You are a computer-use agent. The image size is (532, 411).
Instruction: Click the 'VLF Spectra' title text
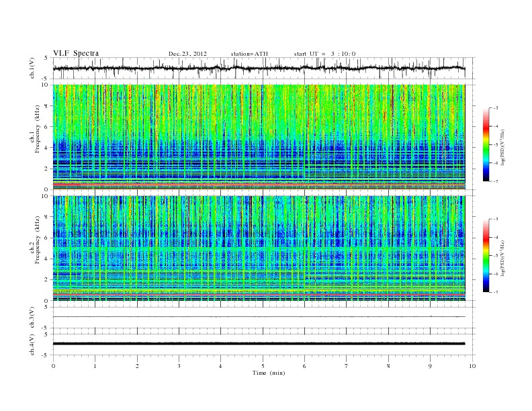[x=76, y=53]
